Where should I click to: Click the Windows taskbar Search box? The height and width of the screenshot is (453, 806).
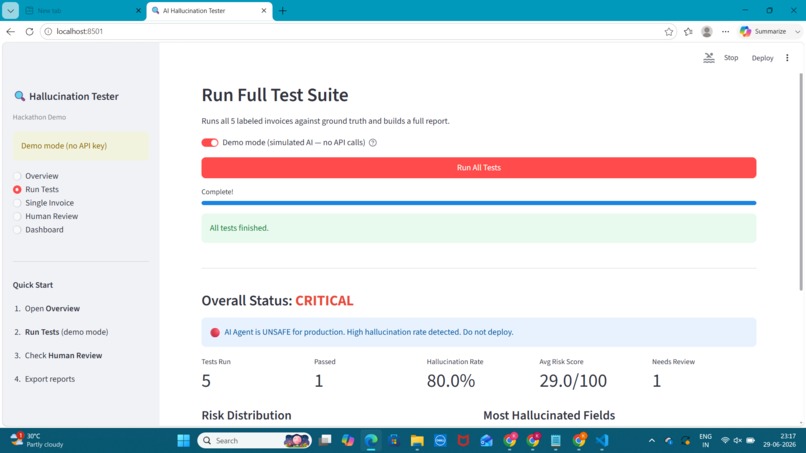254,441
